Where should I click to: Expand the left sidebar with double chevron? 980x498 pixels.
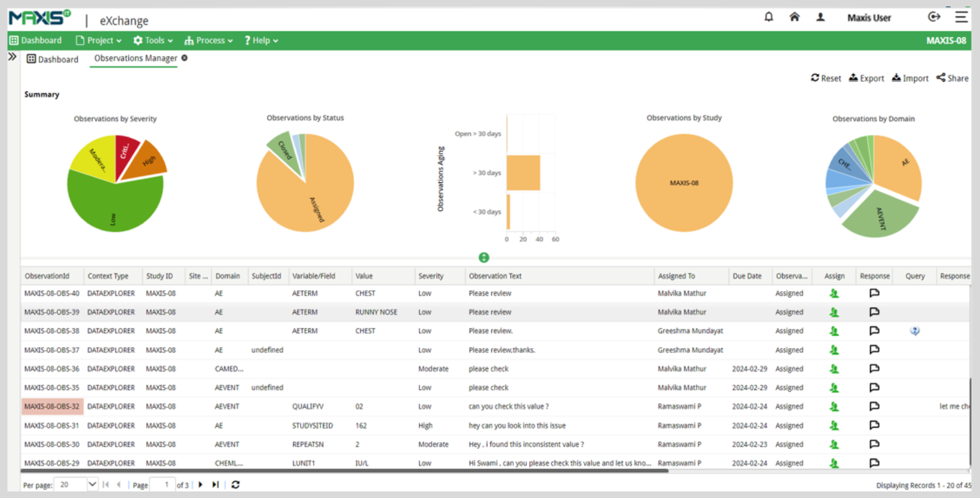12,57
